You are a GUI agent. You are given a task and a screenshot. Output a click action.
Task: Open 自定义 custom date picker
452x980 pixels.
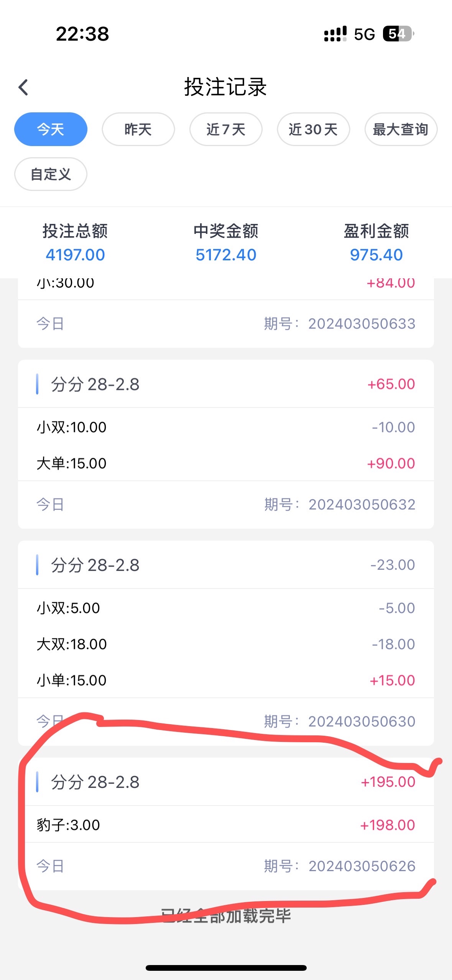point(51,174)
